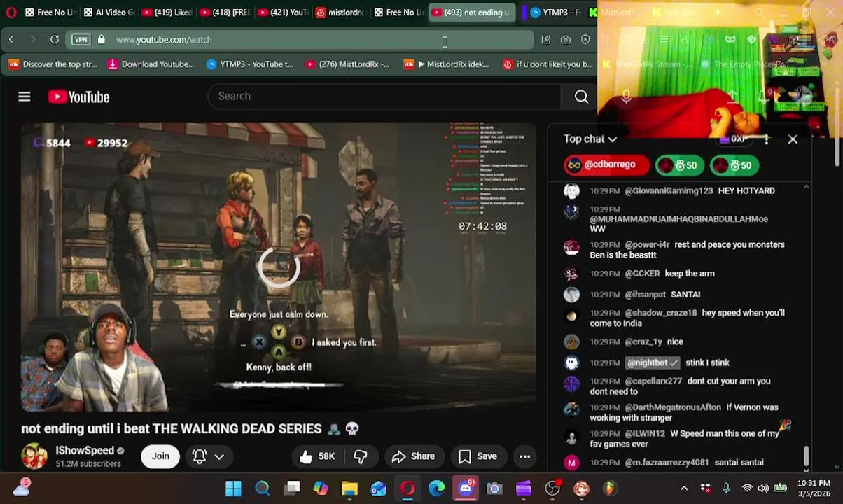Open 'if u dont likeit you b...' bookmark
Image resolution: width=843 pixels, height=504 pixels.
[548, 64]
